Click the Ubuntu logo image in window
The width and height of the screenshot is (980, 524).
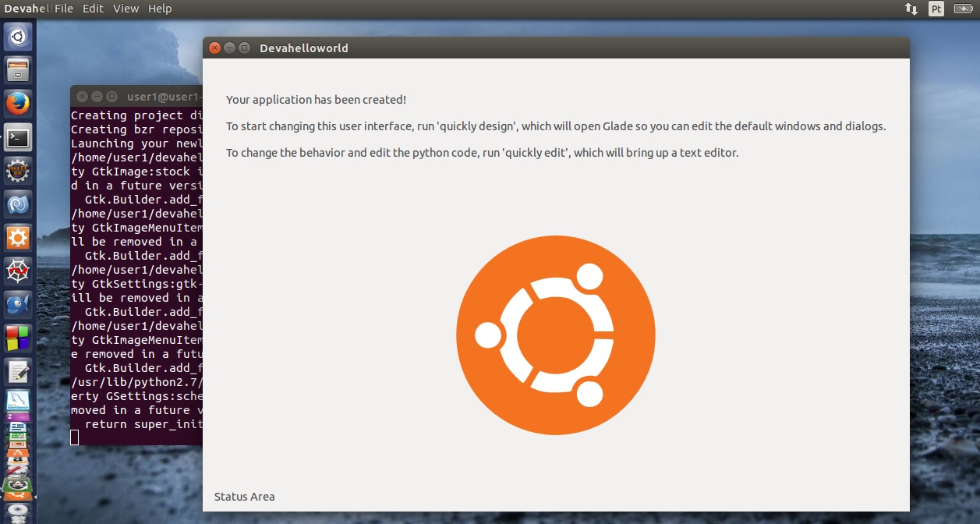555,335
